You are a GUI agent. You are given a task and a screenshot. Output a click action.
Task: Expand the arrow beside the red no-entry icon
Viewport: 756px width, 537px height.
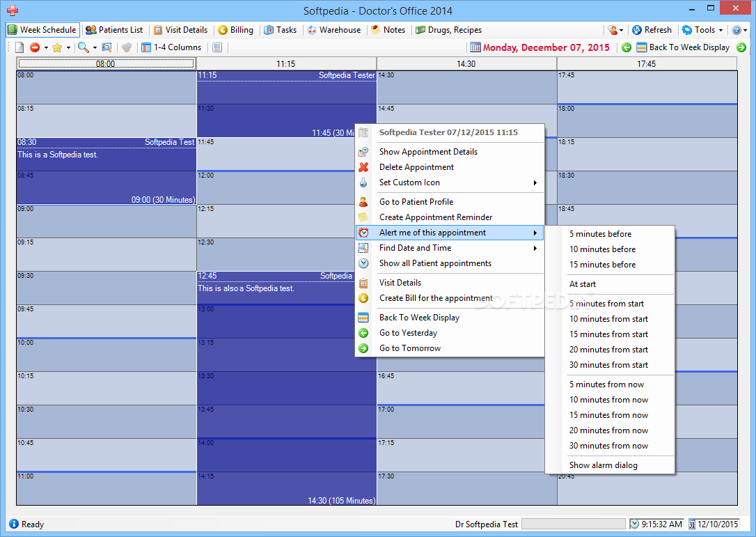pyautogui.click(x=46, y=47)
